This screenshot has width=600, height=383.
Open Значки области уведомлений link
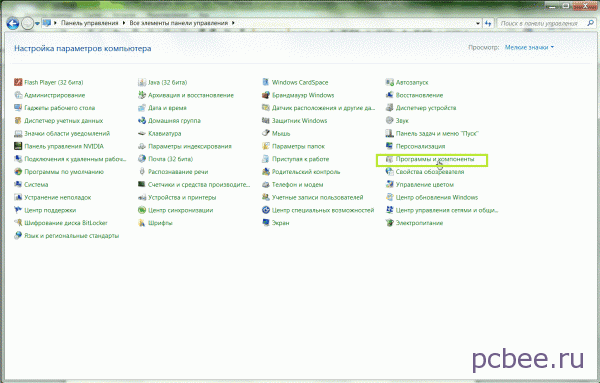click(67, 134)
